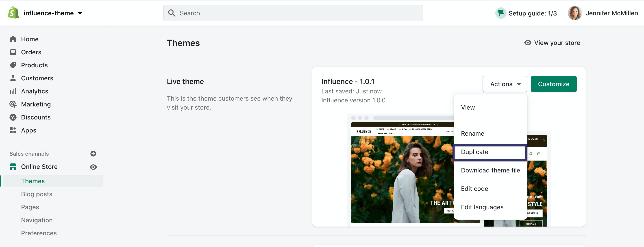Open Marketing section

pyautogui.click(x=36, y=104)
